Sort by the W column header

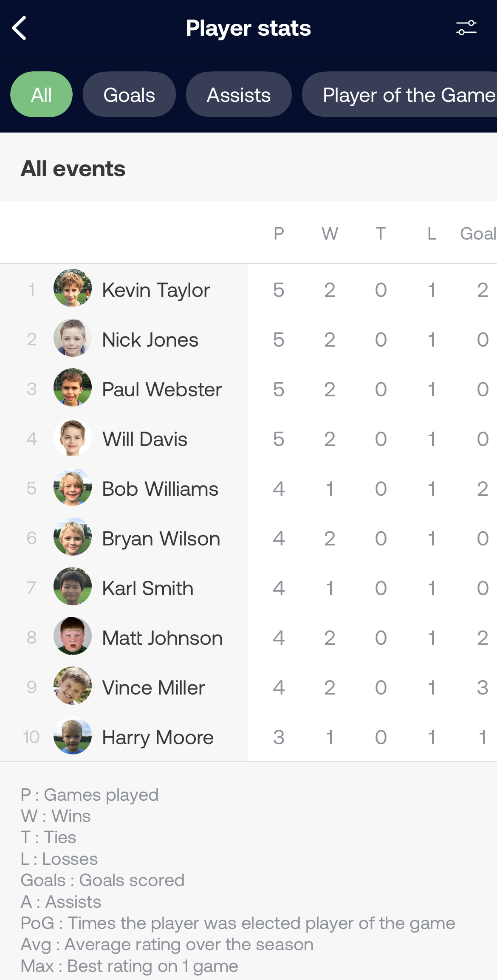click(x=330, y=234)
